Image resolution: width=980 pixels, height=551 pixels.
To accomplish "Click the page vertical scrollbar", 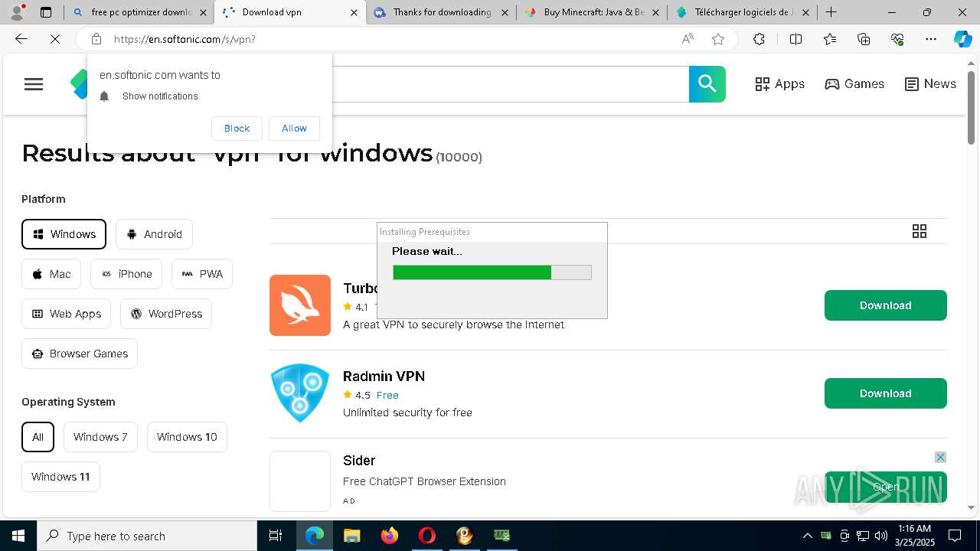I will [x=971, y=107].
